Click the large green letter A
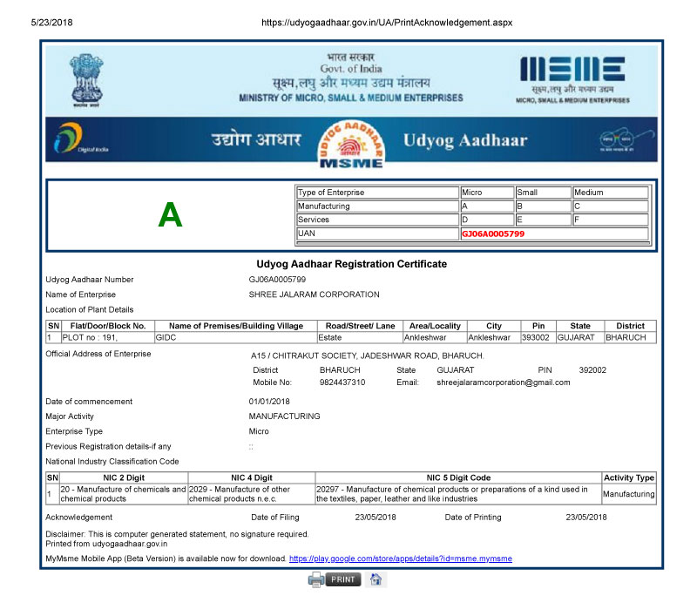Viewport: 697px width, 616px height. [170, 215]
